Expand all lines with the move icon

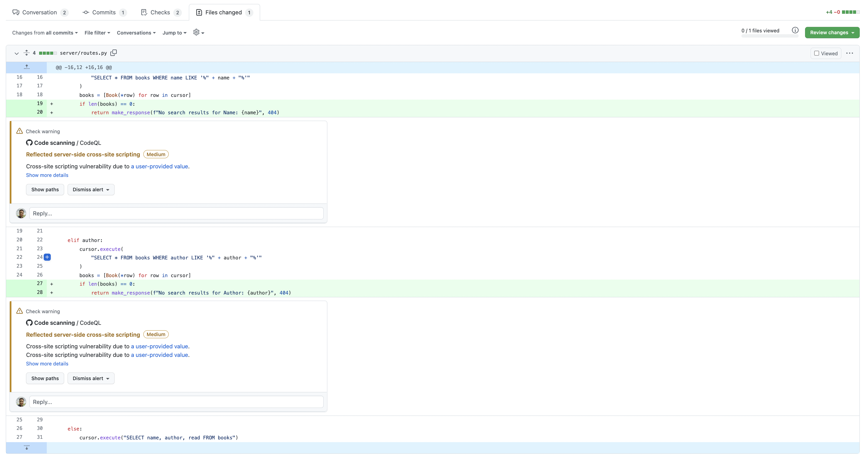point(27,53)
